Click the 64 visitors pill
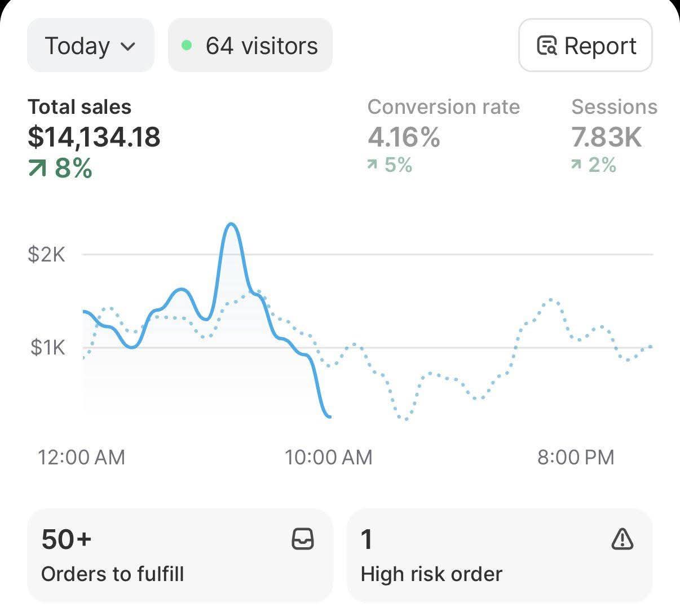 (x=250, y=45)
